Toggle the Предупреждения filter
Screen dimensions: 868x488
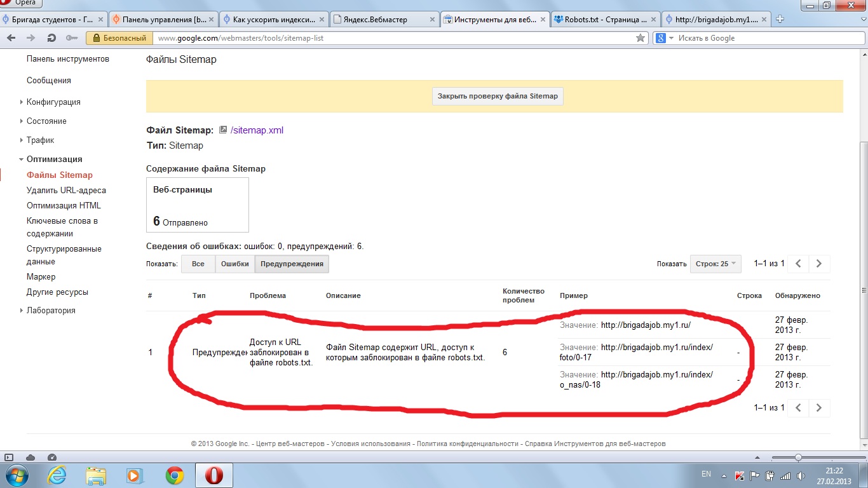(292, 264)
